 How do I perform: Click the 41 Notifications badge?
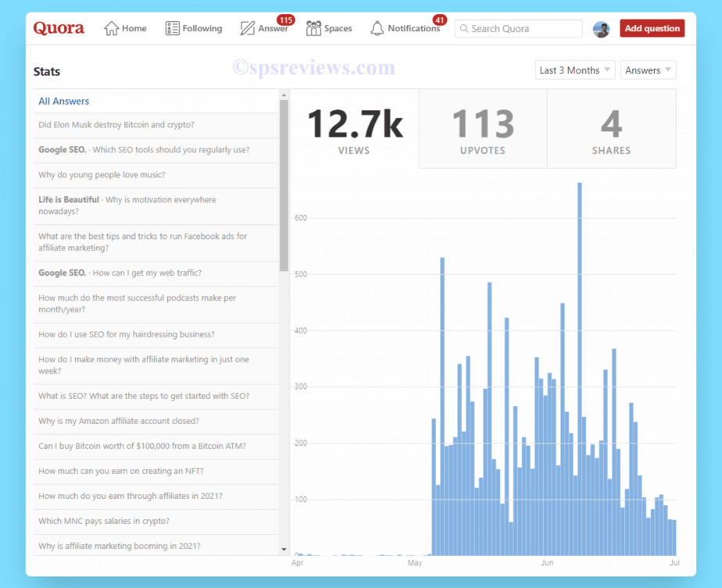439,20
